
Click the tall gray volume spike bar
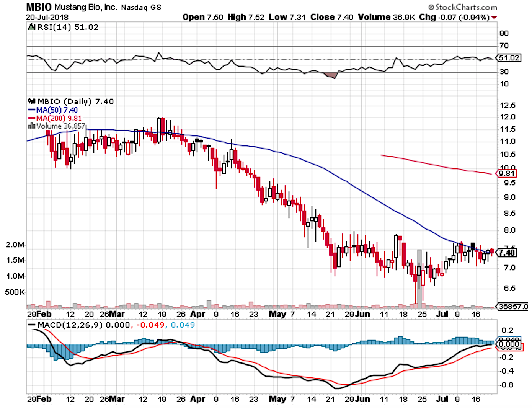tap(419, 279)
